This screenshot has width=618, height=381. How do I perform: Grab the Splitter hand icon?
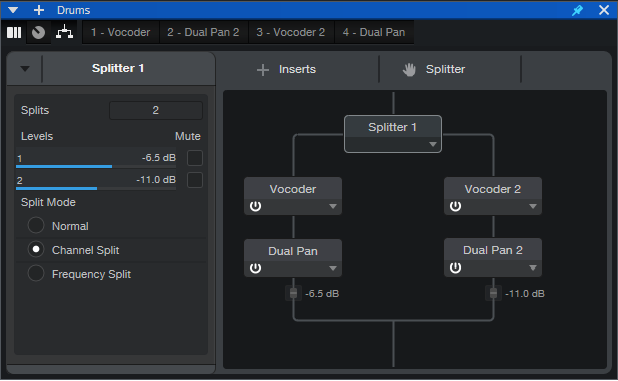point(409,70)
